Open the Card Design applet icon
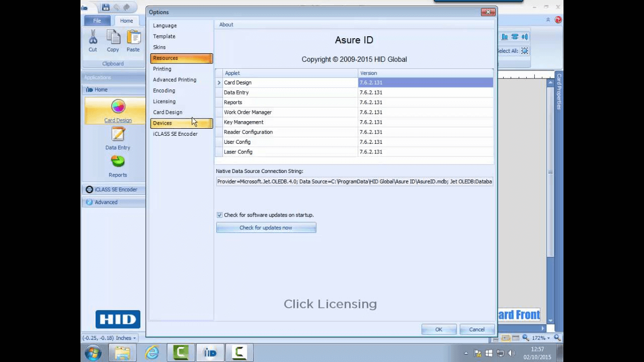This screenshot has width=644, height=362. [118, 107]
